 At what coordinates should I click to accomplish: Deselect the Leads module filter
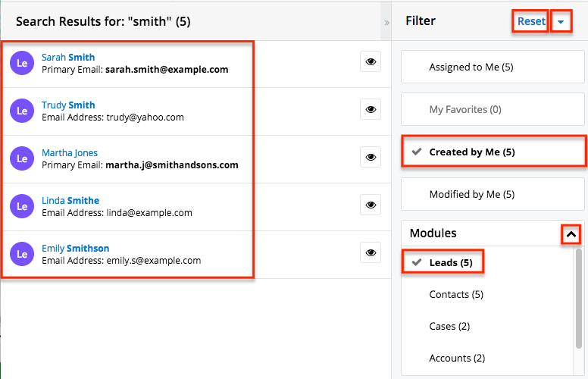click(450, 263)
